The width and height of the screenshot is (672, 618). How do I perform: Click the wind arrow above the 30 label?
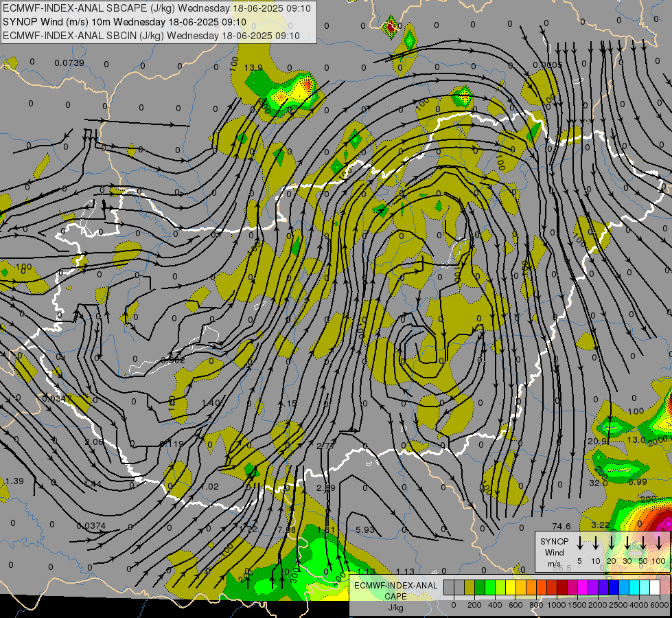(627, 543)
